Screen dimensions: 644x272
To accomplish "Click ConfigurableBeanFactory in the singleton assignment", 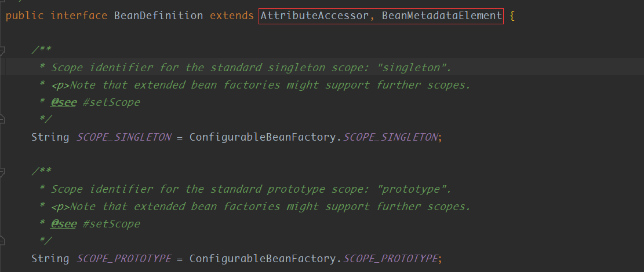I will pos(263,137).
